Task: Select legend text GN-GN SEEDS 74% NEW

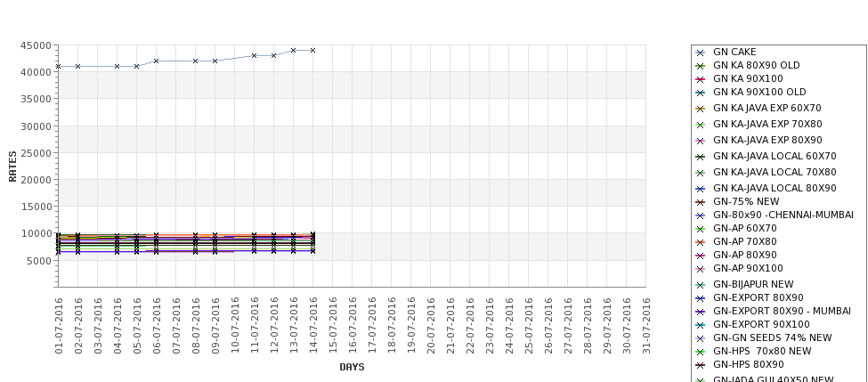Action: (772, 337)
